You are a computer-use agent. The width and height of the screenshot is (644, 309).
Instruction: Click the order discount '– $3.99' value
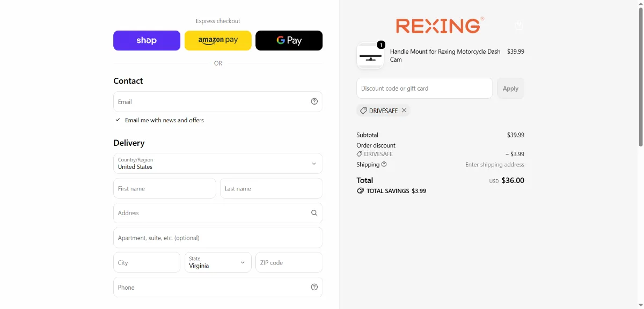pyautogui.click(x=515, y=154)
